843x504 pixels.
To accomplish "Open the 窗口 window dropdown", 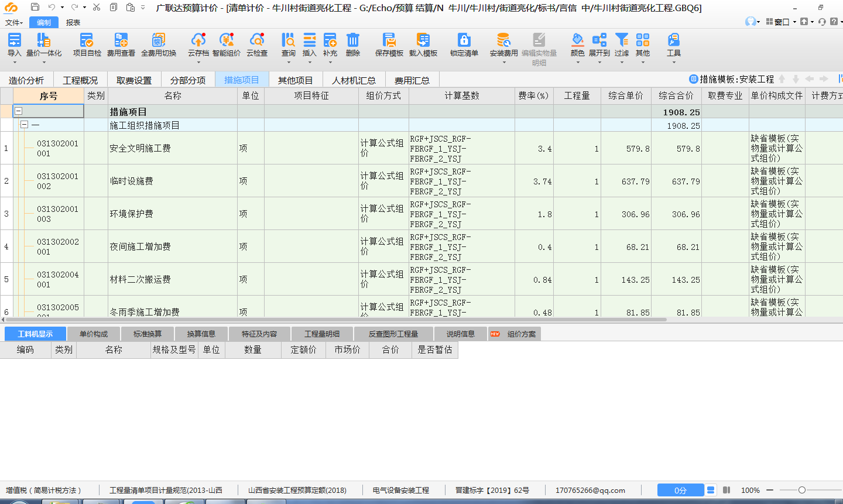I will tap(781, 22).
